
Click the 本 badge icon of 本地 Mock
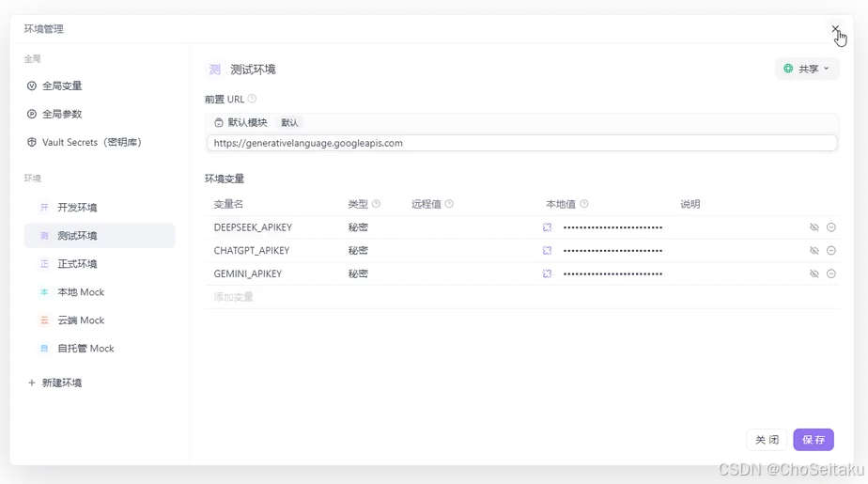[44, 292]
